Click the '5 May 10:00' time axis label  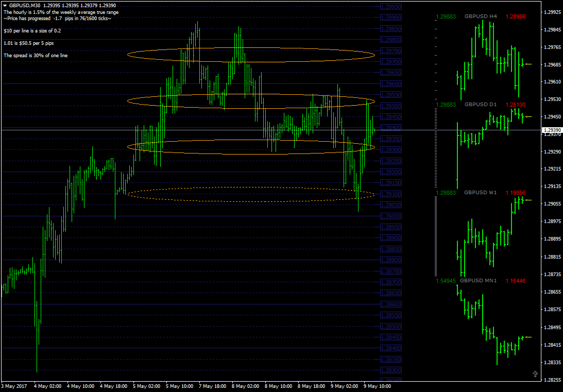pyautogui.click(x=180, y=386)
